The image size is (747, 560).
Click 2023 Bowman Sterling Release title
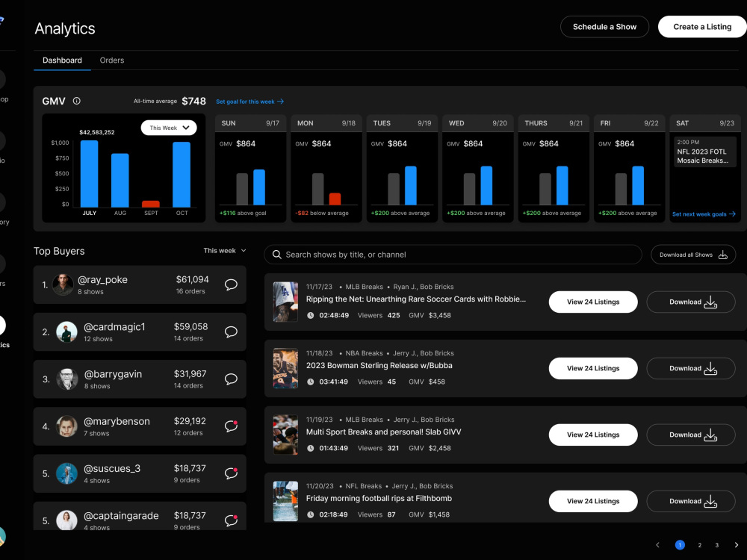[x=379, y=366]
